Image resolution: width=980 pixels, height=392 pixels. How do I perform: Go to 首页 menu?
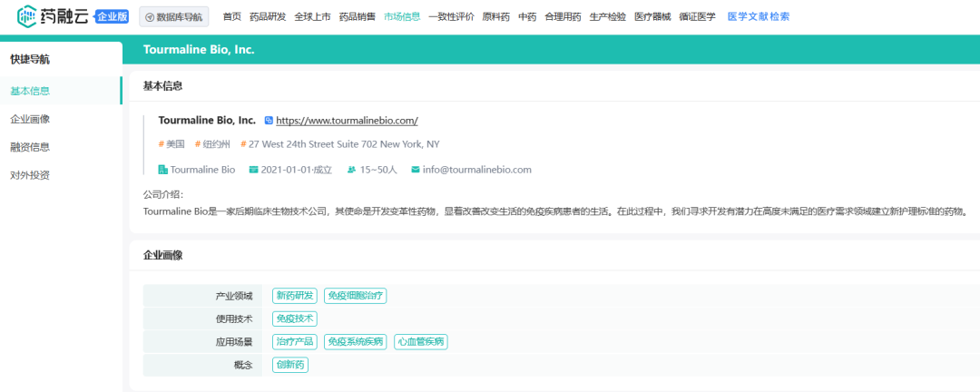pyautogui.click(x=232, y=17)
